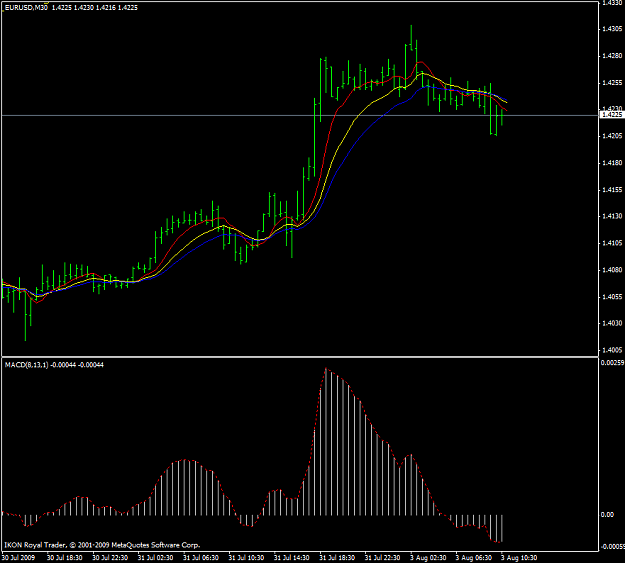This screenshot has width=625, height=563.
Task: Click the 1.4055 price axis label
Action: (612, 297)
